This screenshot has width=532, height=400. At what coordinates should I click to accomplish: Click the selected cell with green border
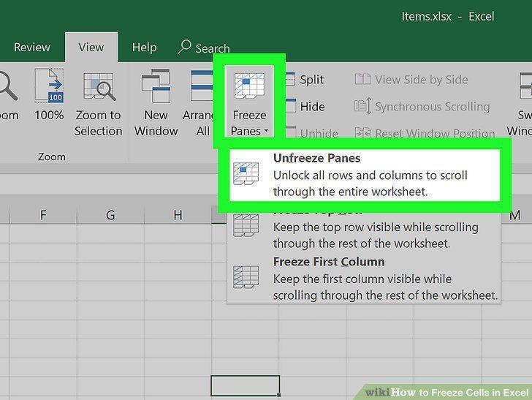[246, 385]
